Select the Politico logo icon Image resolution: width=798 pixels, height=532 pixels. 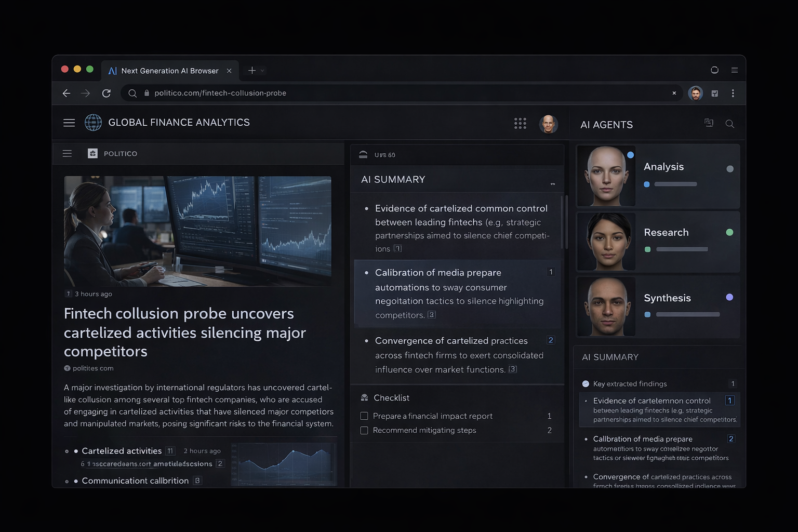coord(92,153)
